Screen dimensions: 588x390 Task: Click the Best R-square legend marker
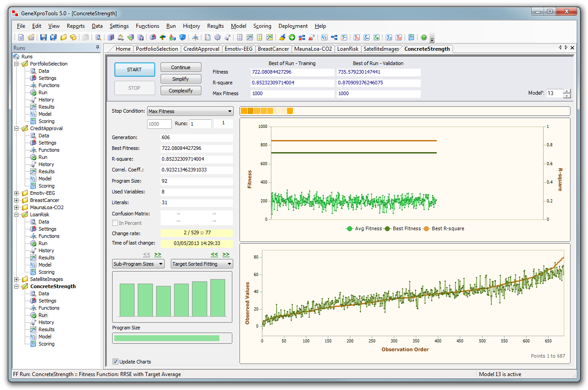pyautogui.click(x=427, y=228)
